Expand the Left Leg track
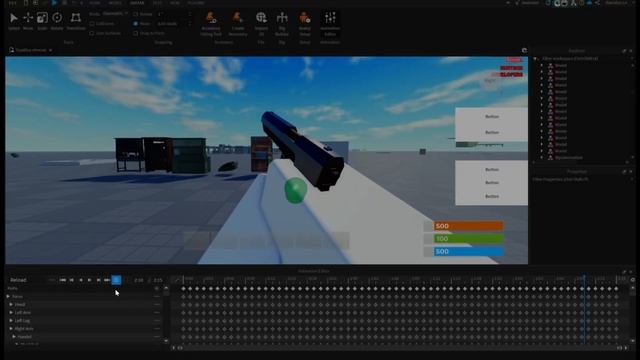Viewport: 640px width, 360px height. tap(11, 321)
